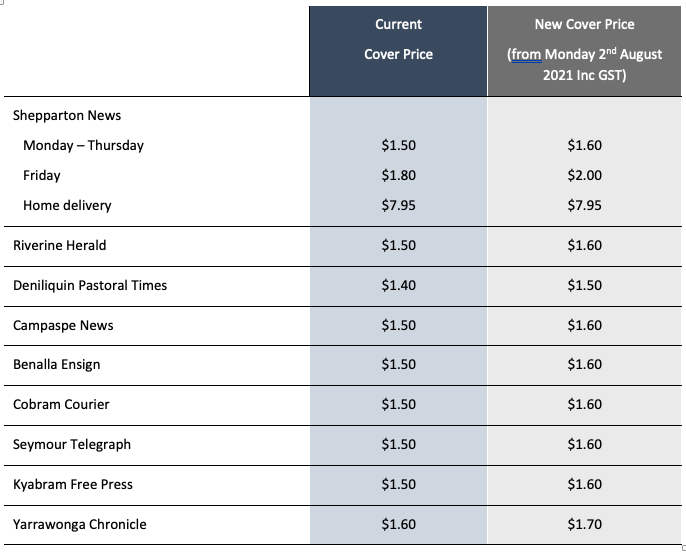Click Yarrawonga Chronicle new price $1.70
Screen dimensions: 686x552
click(584, 524)
